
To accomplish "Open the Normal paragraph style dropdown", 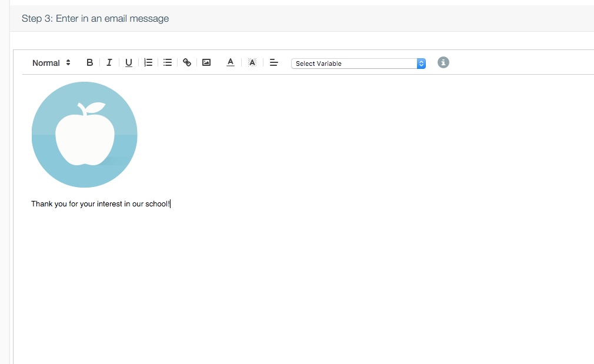I will click(x=51, y=63).
